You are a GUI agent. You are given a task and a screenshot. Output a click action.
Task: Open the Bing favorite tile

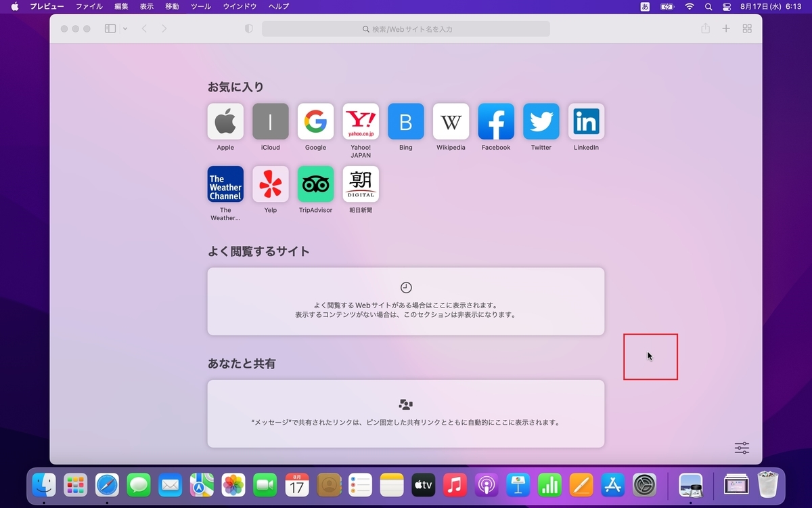pyautogui.click(x=406, y=121)
